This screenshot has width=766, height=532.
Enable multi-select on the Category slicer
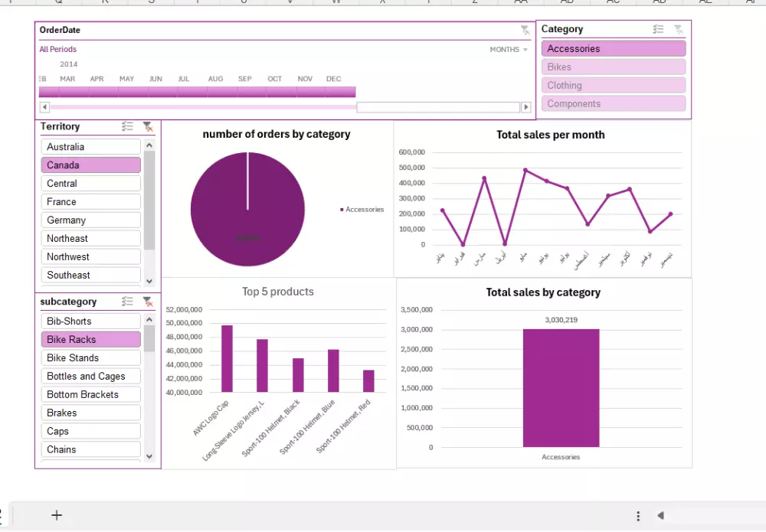point(658,29)
